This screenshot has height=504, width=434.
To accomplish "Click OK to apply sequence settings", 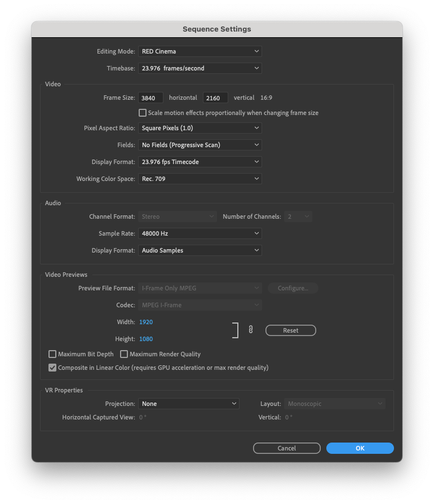I will 360,448.
